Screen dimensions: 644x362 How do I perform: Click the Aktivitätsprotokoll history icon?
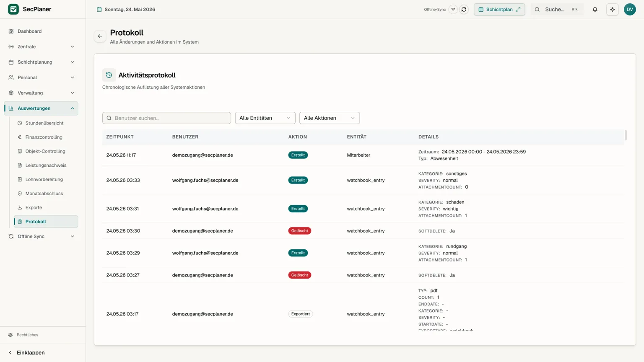(109, 75)
